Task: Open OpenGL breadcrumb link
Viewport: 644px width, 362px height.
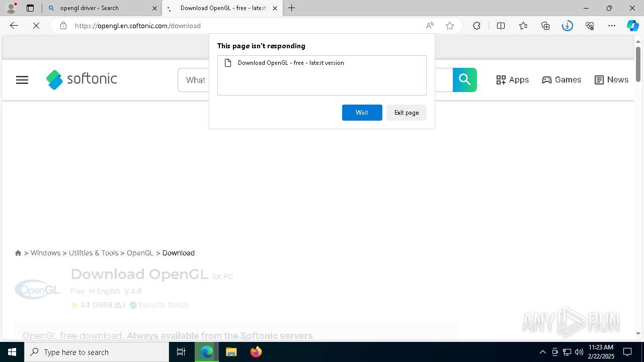Action: (140, 253)
